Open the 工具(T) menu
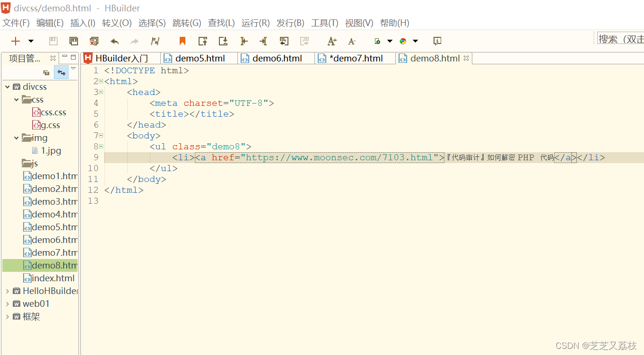644x355 pixels. coord(324,23)
